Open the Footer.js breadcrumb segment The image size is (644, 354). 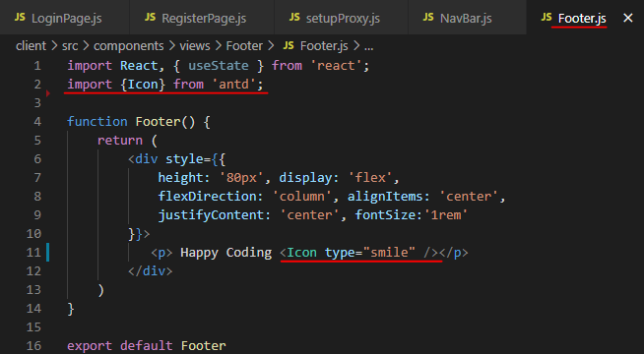[x=324, y=46]
